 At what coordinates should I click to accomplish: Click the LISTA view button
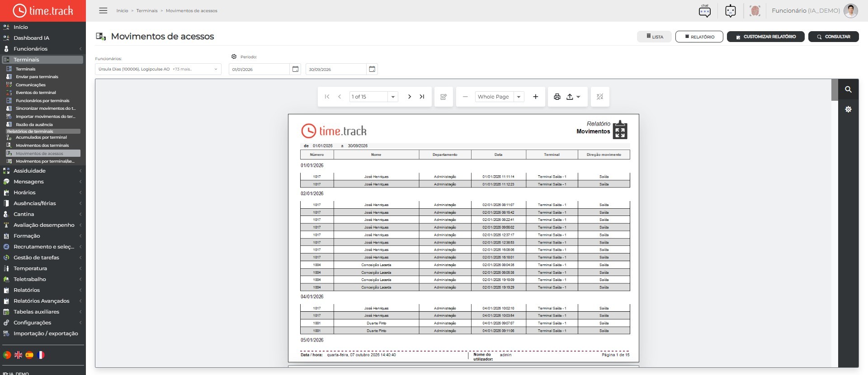(x=654, y=37)
